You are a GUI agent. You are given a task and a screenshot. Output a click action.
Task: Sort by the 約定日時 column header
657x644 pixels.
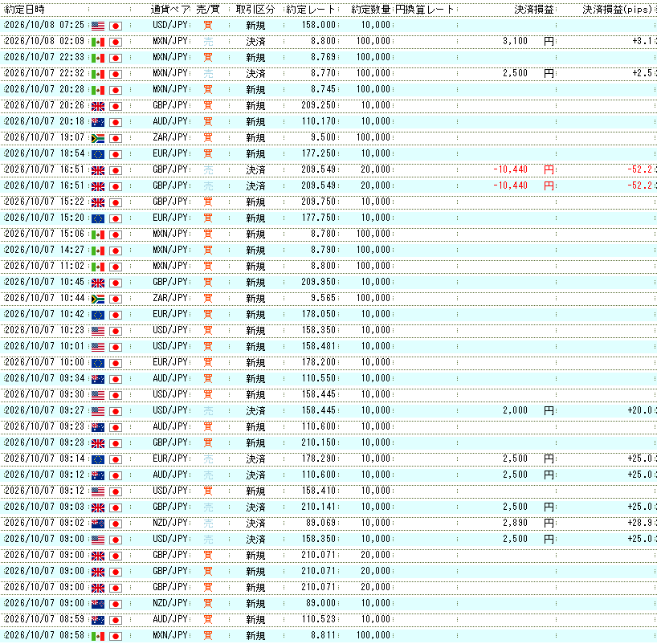tap(24, 9)
